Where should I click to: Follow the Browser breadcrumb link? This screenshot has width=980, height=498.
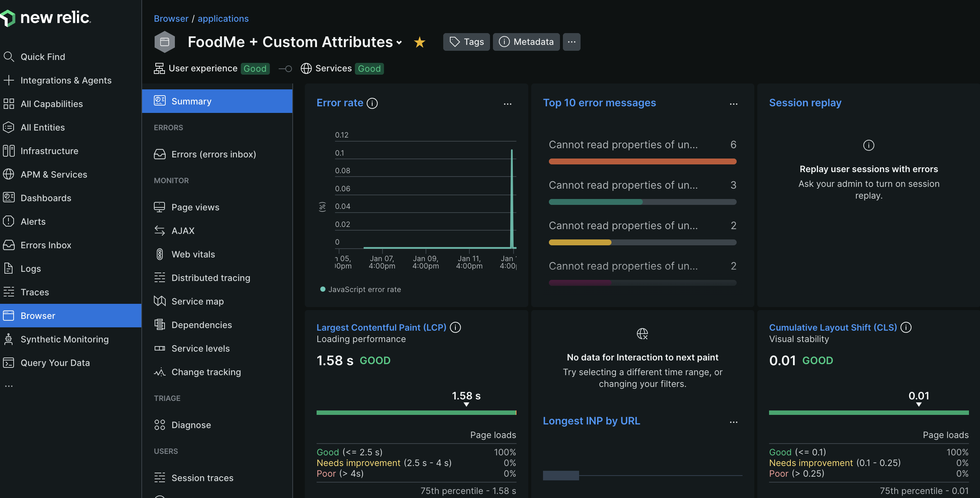point(171,19)
